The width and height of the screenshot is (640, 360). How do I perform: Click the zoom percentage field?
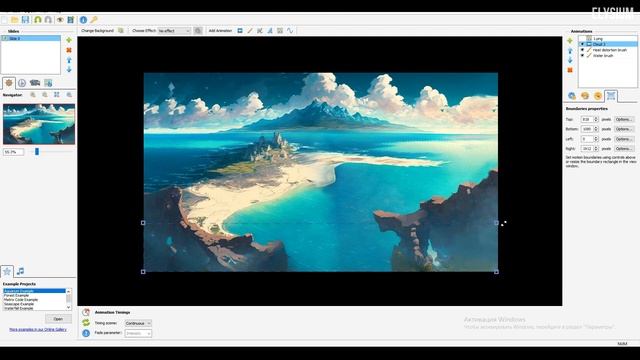click(x=13, y=152)
